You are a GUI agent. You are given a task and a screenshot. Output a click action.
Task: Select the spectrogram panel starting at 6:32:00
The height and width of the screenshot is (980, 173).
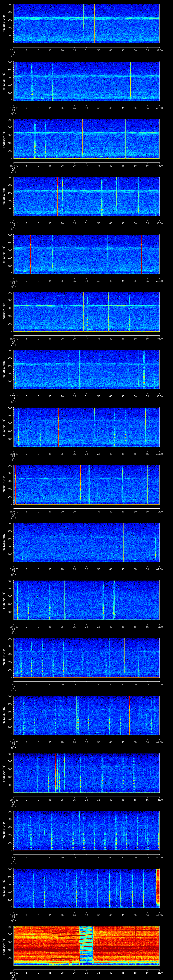coord(86,81)
